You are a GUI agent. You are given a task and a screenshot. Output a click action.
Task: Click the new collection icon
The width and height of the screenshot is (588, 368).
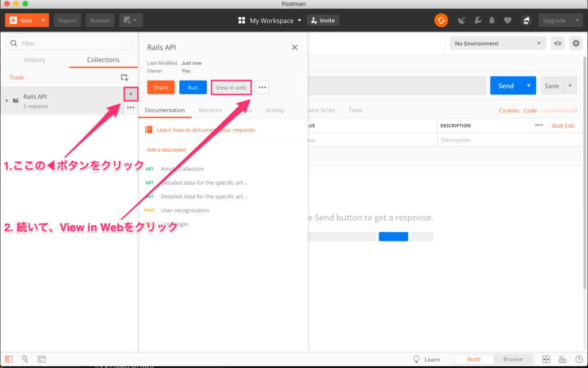(124, 78)
